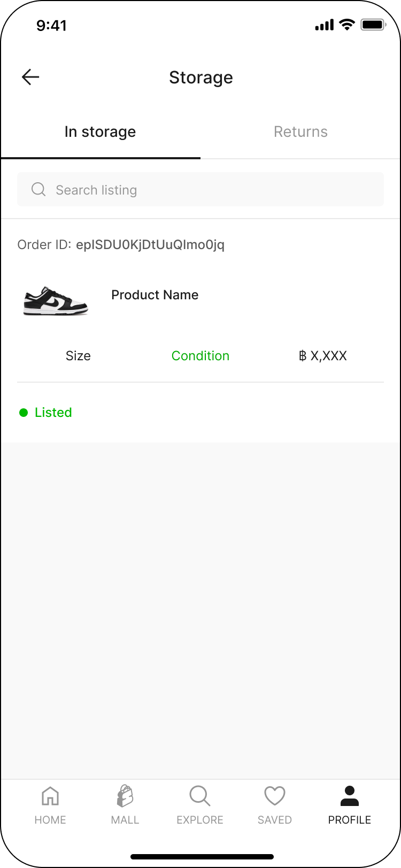Open the Profile person icon

pyautogui.click(x=350, y=796)
